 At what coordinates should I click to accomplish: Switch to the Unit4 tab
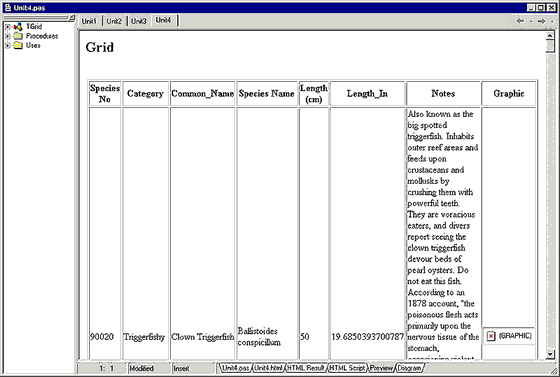coord(164,20)
